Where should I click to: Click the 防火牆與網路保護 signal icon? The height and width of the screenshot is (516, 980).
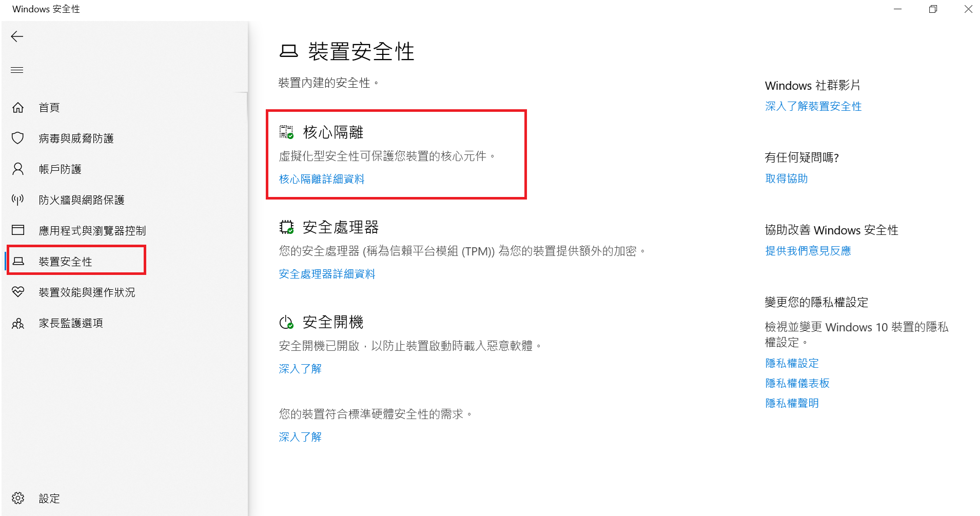[x=17, y=200]
